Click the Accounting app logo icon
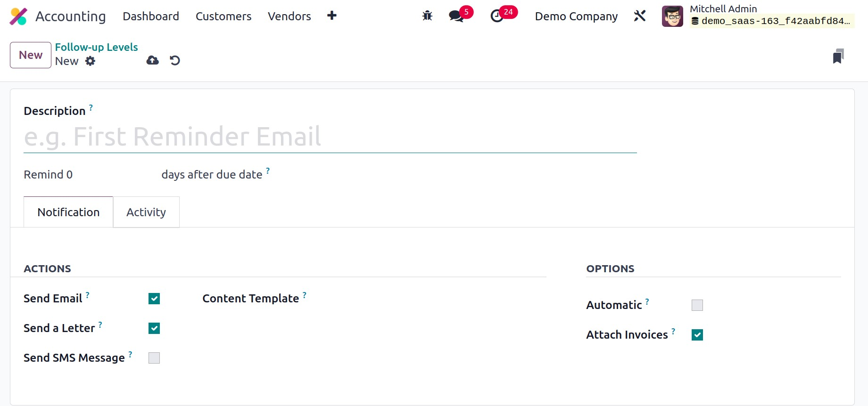The height and width of the screenshot is (406, 868). pyautogui.click(x=19, y=16)
